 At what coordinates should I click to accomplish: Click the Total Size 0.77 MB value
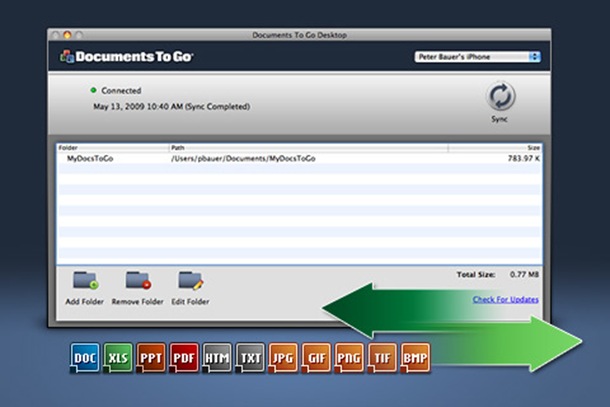click(524, 274)
